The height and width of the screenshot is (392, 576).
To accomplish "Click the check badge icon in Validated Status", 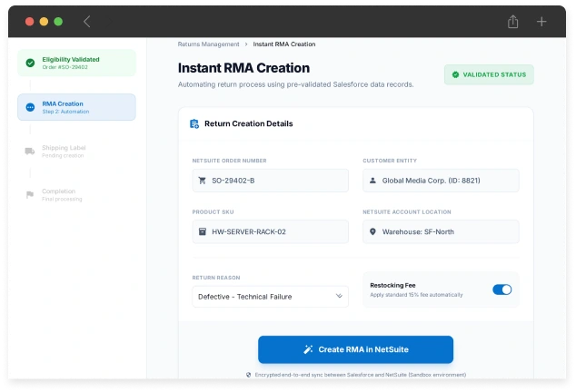I will coord(455,74).
